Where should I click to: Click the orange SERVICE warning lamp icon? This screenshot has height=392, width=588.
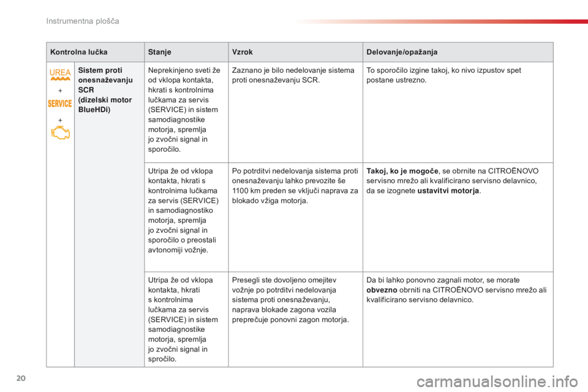(x=60, y=104)
